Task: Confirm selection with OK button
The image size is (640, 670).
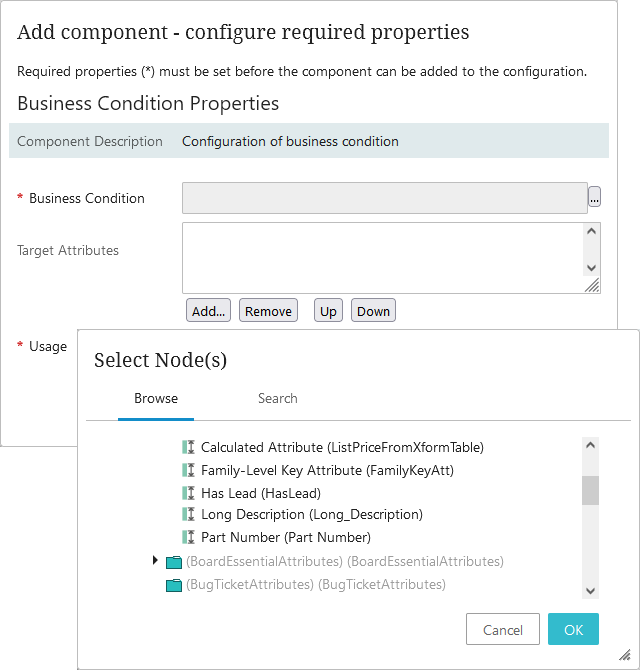Action: 573,630
